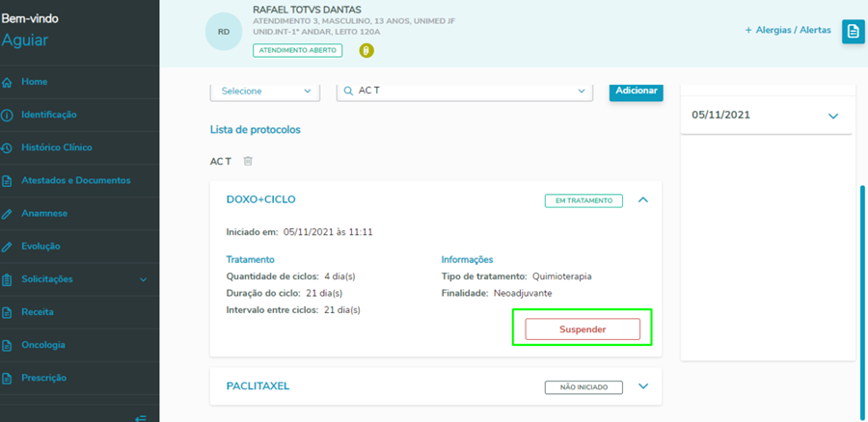Click the DOXO+CICLO protocol title
The height and width of the screenshot is (422, 868).
click(260, 199)
